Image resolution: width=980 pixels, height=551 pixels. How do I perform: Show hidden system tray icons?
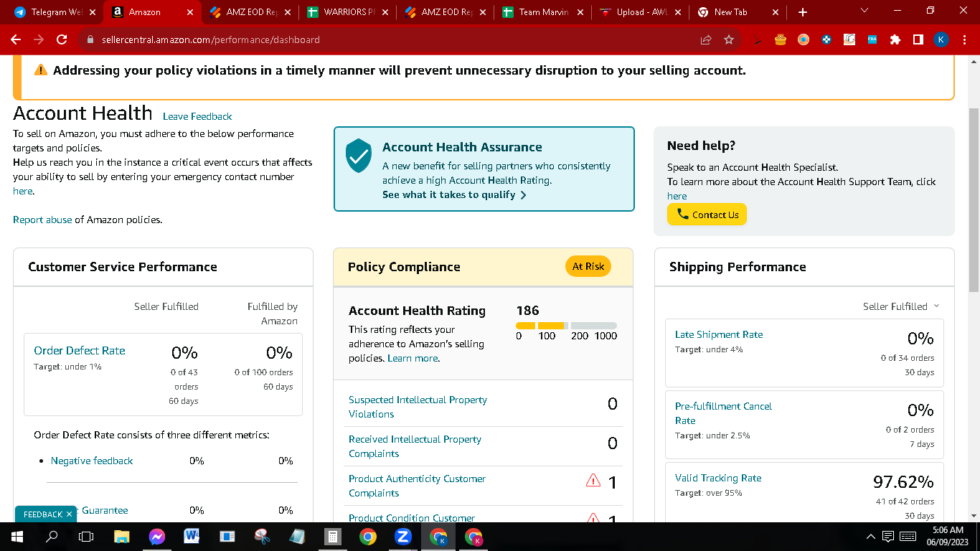pyautogui.click(x=871, y=537)
